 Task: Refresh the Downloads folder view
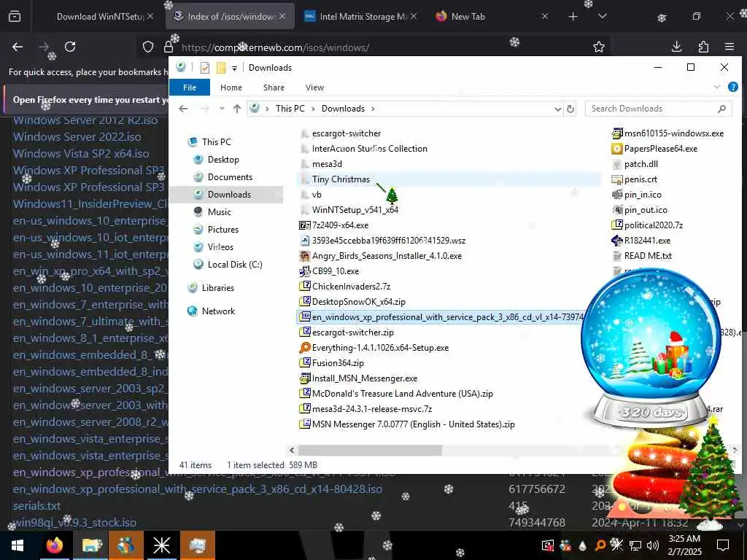click(x=570, y=109)
